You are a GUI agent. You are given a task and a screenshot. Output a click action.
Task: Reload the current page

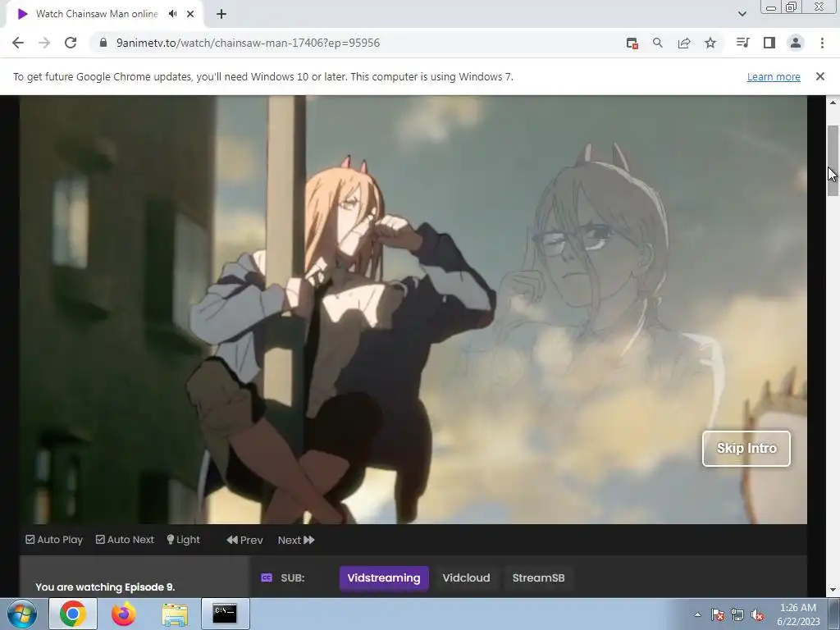click(71, 43)
